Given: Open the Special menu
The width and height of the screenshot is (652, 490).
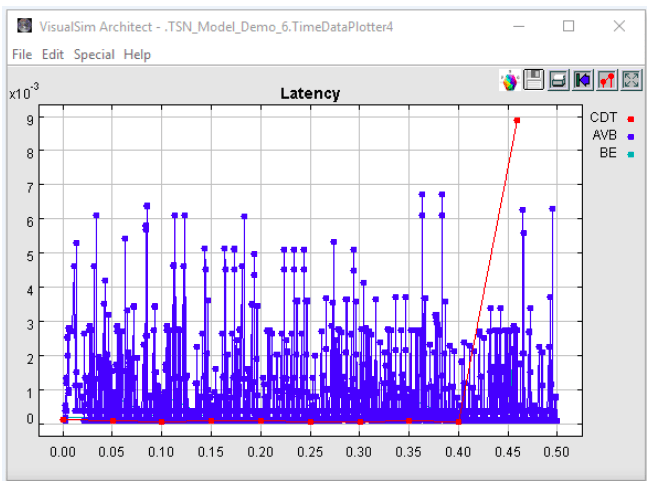Looking at the screenshot, I should (x=94, y=54).
